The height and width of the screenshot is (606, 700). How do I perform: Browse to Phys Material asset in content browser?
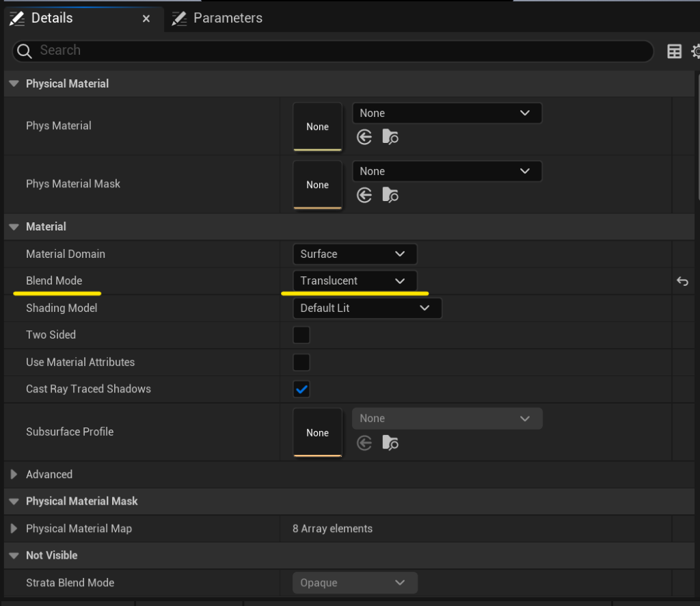click(390, 137)
